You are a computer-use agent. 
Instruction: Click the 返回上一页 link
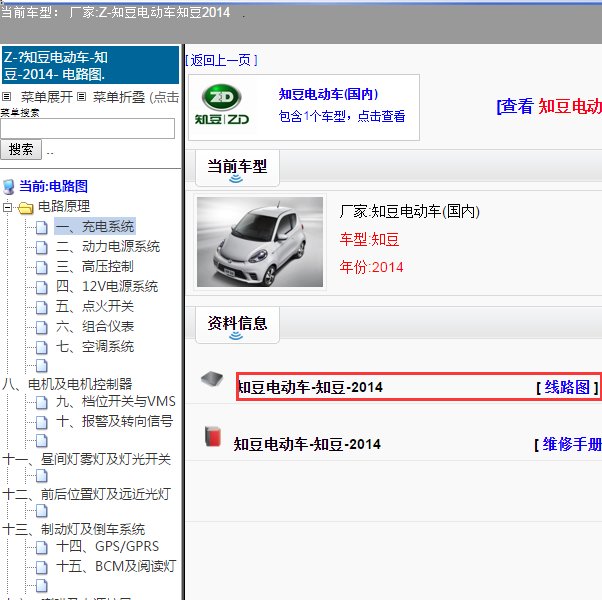click(x=221, y=60)
